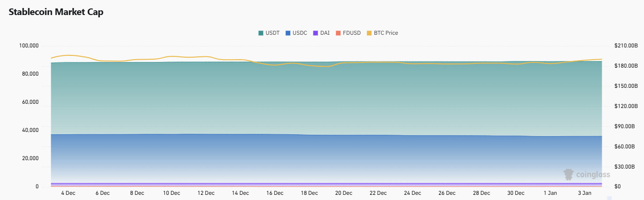Screen dimensions: 644x200
Task: Click the purple DAI legend square
Action: coord(316,33)
